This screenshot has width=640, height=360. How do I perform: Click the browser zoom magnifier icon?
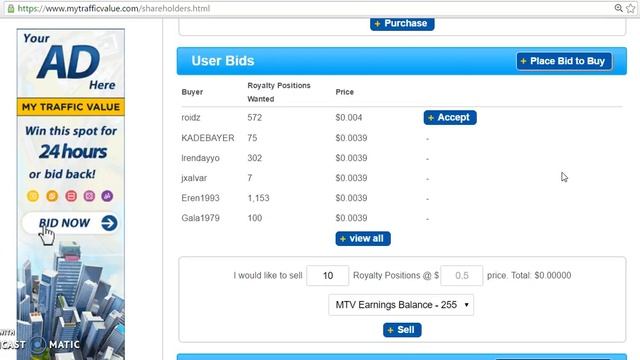click(619, 8)
